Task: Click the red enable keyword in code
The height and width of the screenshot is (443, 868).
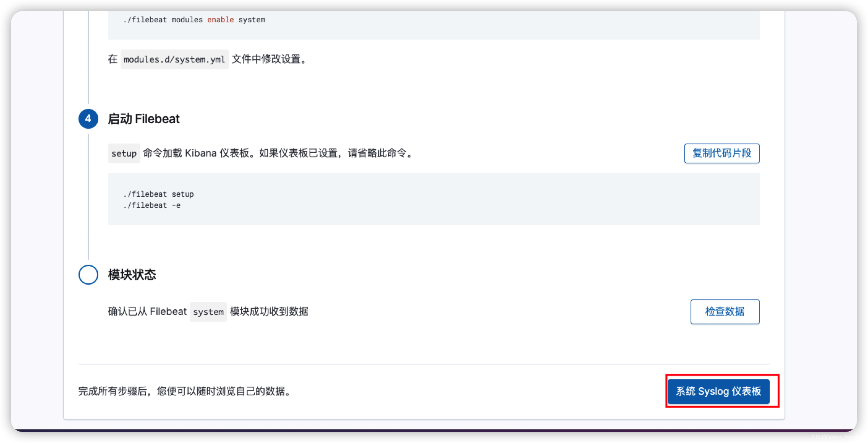Action: (x=220, y=19)
